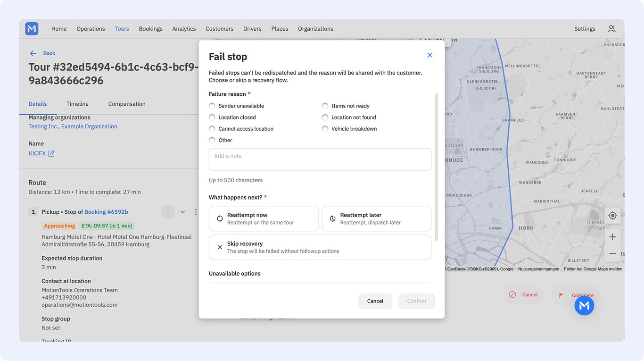Expand the Pickup stop chevron

(x=183, y=212)
